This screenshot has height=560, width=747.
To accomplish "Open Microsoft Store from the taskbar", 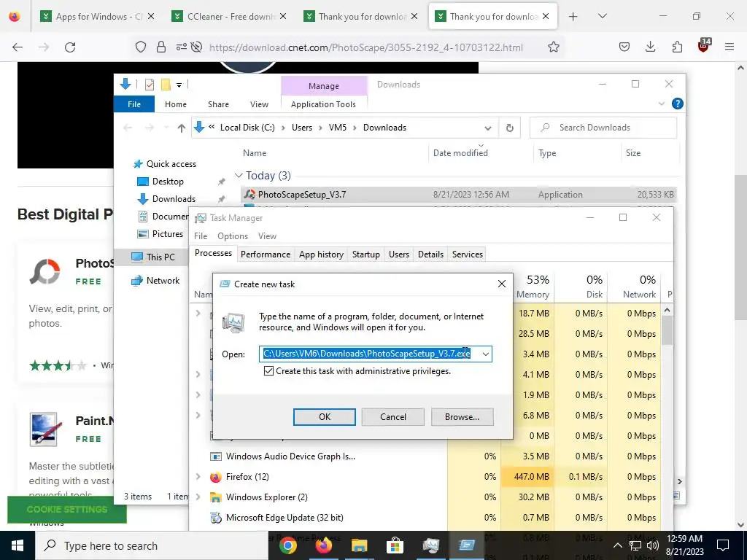I will 395,545.
